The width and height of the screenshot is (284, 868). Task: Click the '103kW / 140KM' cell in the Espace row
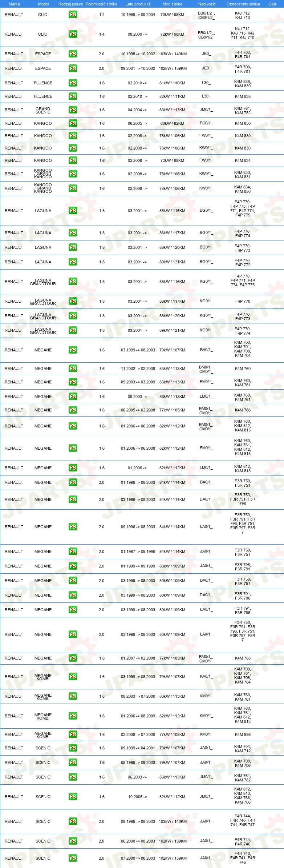click(x=173, y=54)
